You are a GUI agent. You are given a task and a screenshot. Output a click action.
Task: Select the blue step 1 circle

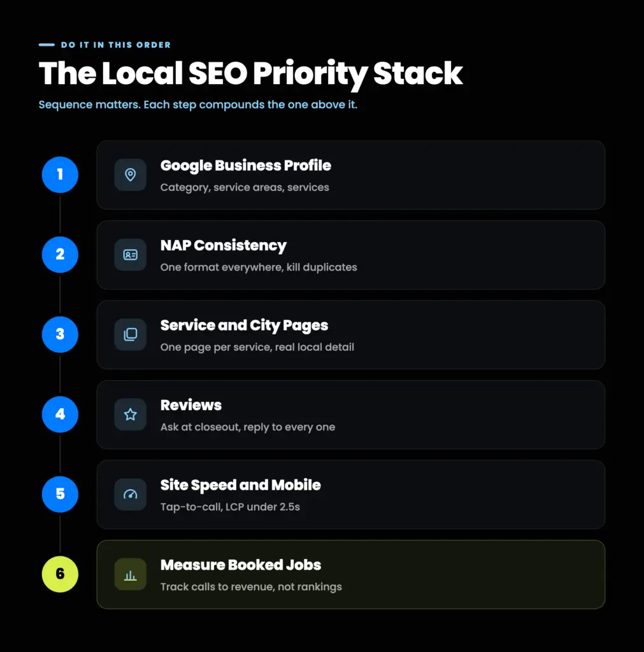pos(60,174)
